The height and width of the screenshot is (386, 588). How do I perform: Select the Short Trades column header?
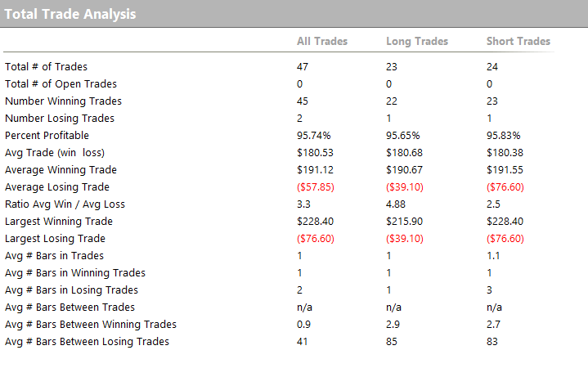518,41
